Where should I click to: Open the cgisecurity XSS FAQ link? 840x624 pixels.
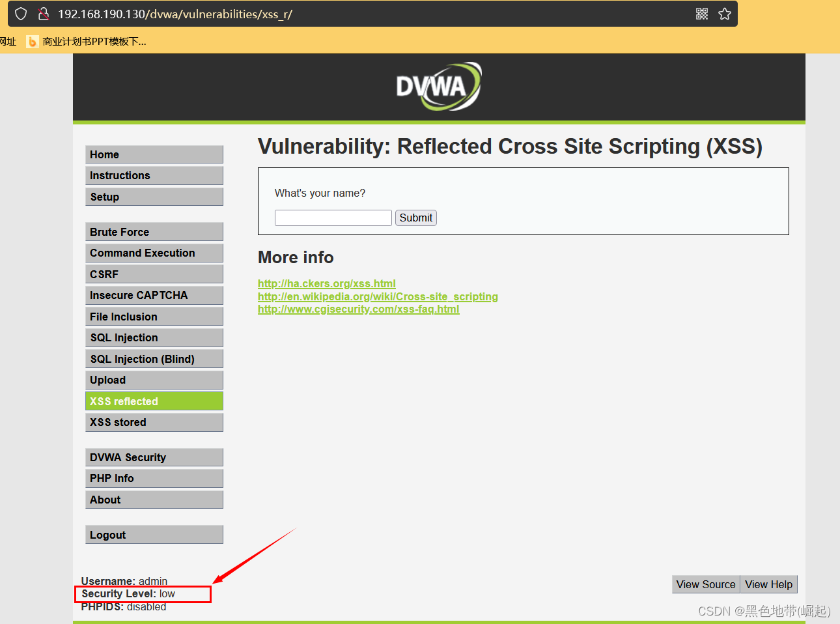point(358,309)
